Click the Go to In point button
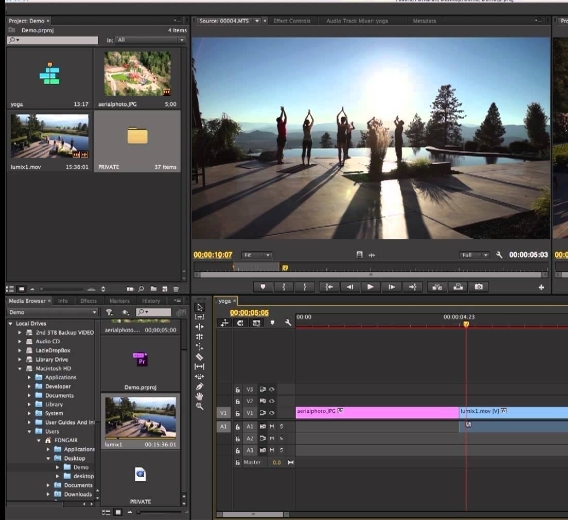This screenshot has height=520, width=568. coord(329,287)
